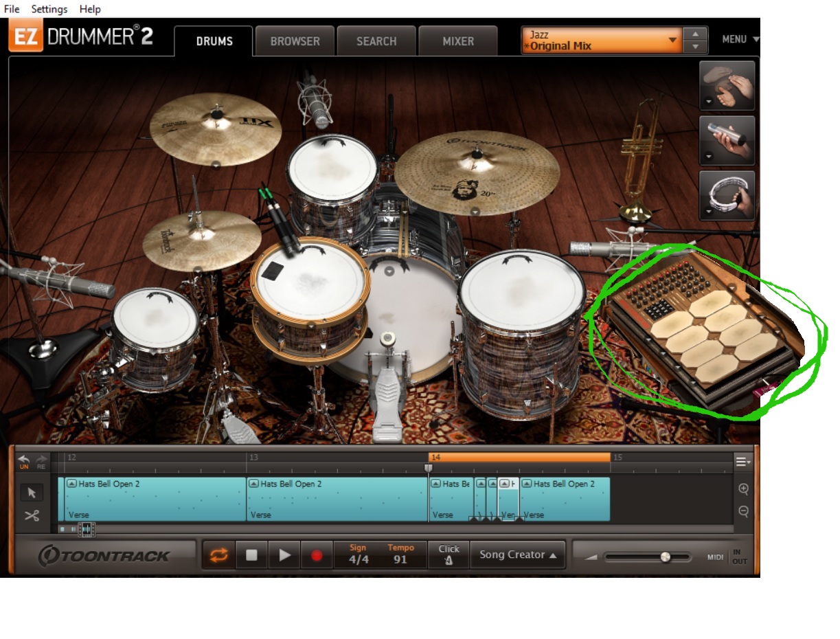This screenshot has height=639, width=840.
Task: Open the Jazz Original Mix preset dropdown
Action: [x=602, y=41]
